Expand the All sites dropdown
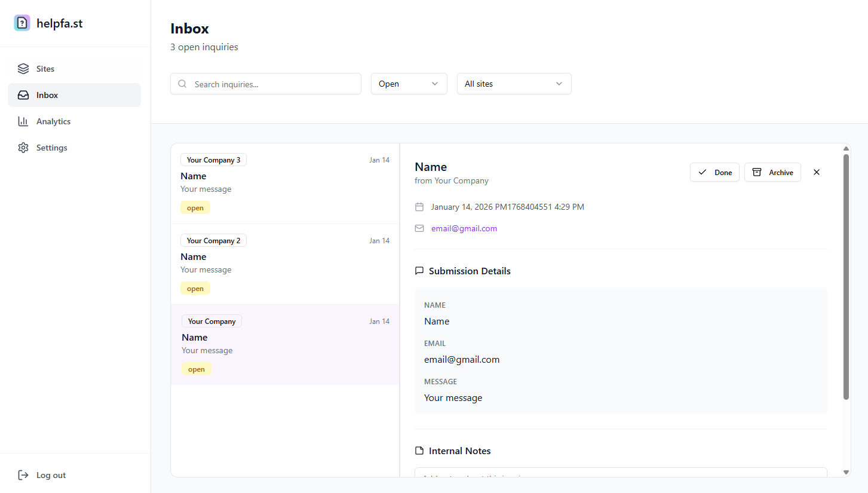This screenshot has height=493, width=868. pos(514,84)
